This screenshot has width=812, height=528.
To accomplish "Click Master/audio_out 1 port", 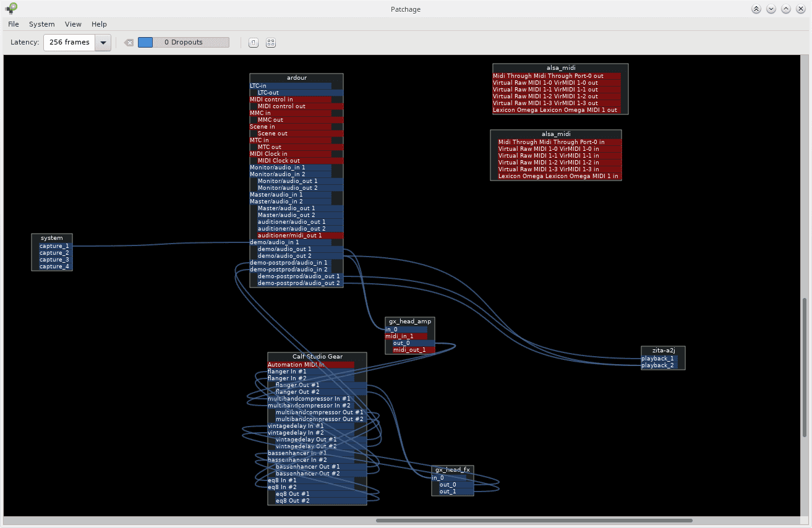I will [x=300, y=208].
